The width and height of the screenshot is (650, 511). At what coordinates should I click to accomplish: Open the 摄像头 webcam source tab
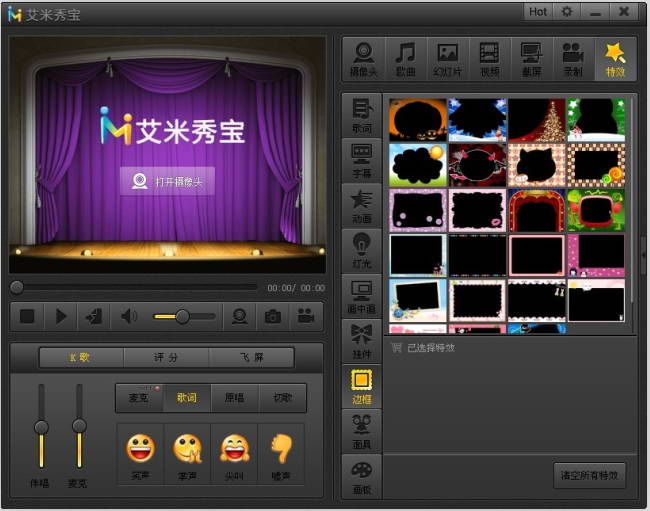point(364,60)
